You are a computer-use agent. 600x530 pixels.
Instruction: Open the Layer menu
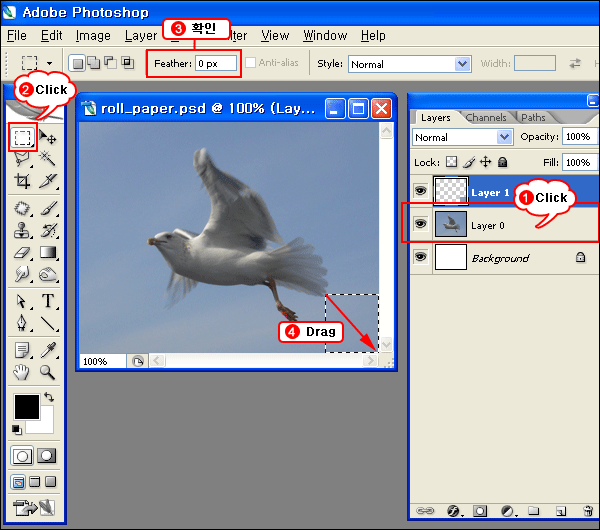[x=141, y=36]
